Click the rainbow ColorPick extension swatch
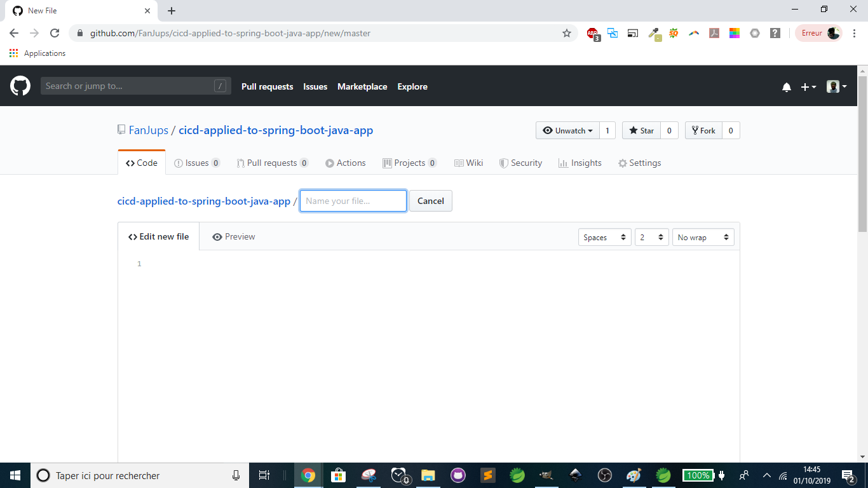 tap(735, 32)
